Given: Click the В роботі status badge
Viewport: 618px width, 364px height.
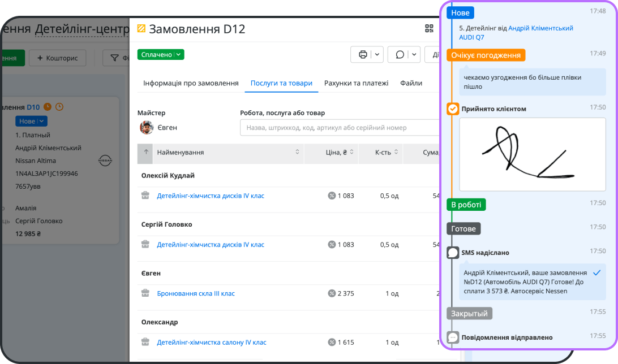Looking at the screenshot, I should pyautogui.click(x=466, y=205).
